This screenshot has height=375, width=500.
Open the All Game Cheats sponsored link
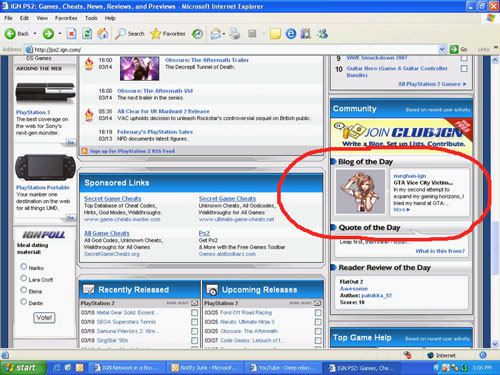point(107,233)
